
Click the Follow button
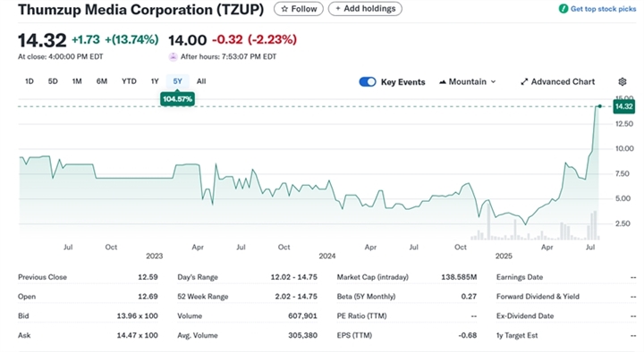coord(299,9)
